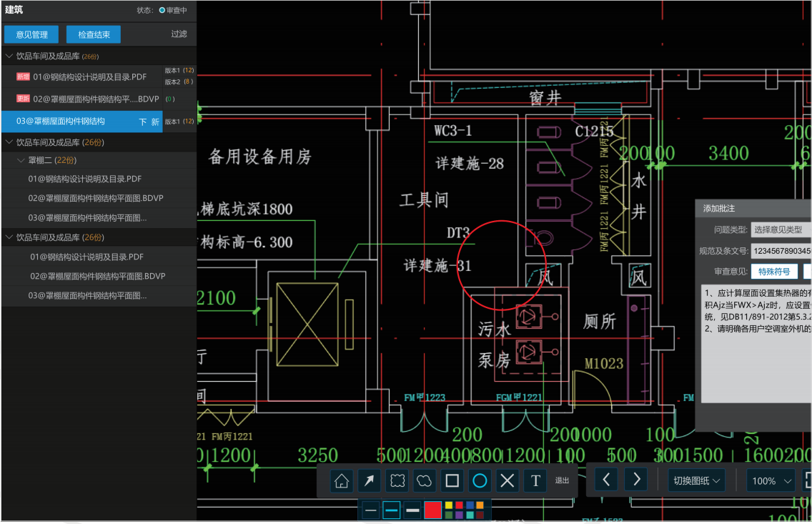
Task: Click the 意见管理 button
Action: point(31,34)
